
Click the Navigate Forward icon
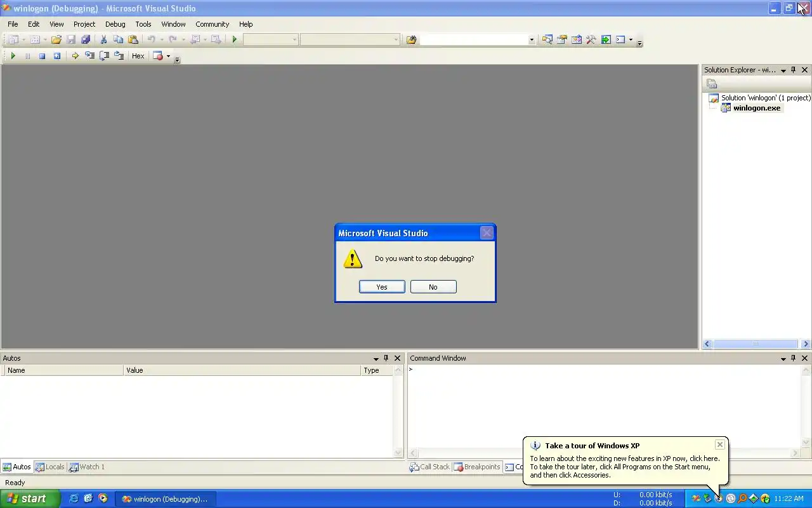tap(216, 39)
